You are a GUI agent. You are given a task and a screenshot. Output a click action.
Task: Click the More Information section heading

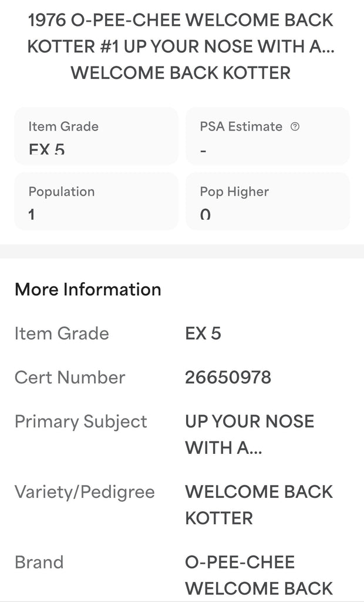pos(88,289)
